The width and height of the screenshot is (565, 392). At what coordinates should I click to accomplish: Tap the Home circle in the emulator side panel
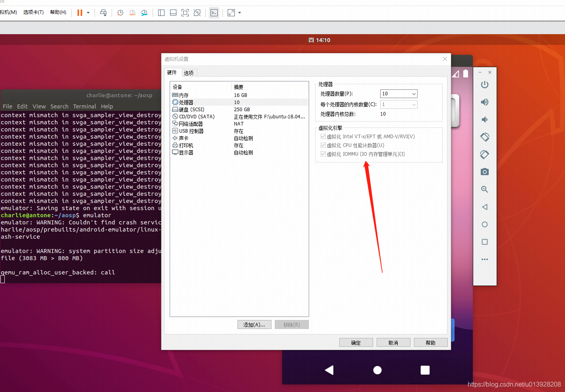tap(485, 224)
